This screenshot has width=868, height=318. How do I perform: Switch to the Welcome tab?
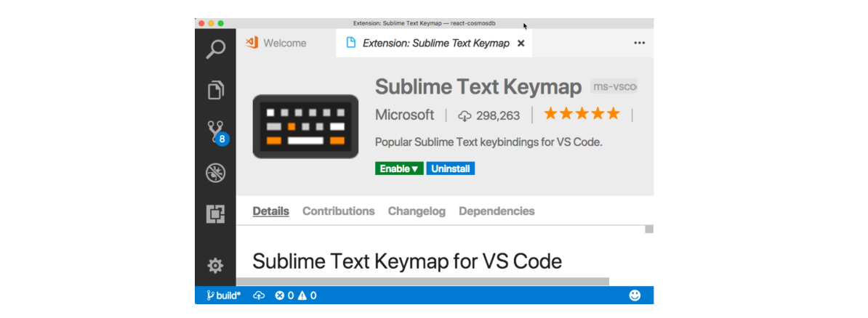pyautogui.click(x=276, y=43)
